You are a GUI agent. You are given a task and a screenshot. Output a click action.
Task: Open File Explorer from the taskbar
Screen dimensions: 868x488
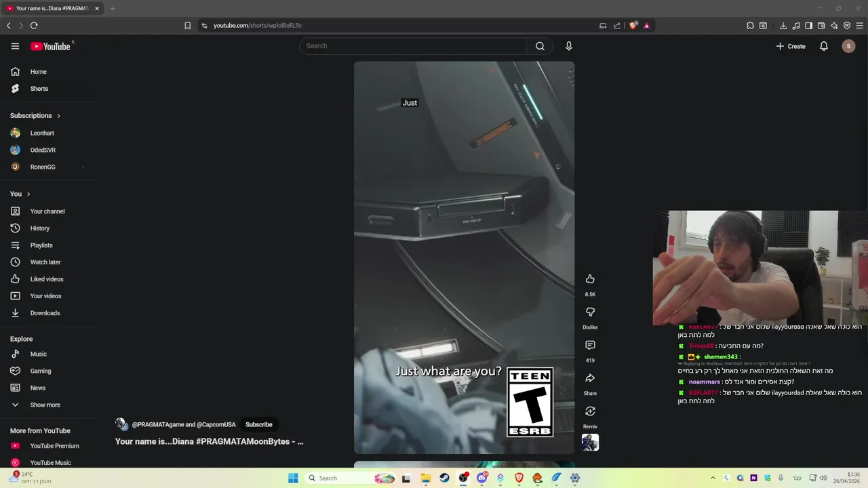[426, 478]
